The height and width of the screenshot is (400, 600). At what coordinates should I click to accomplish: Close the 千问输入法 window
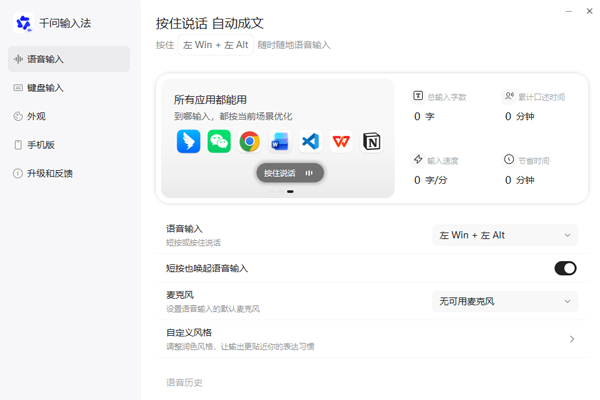coord(589,11)
